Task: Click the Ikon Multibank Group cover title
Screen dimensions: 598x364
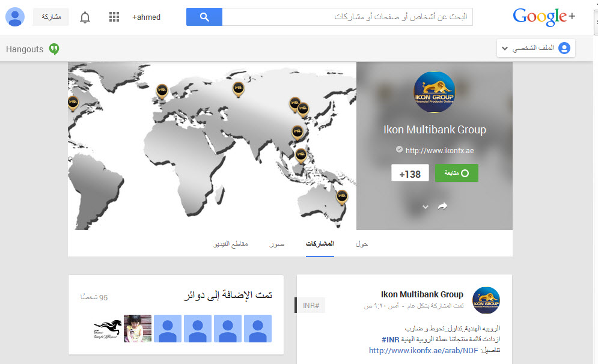Action: tap(435, 130)
